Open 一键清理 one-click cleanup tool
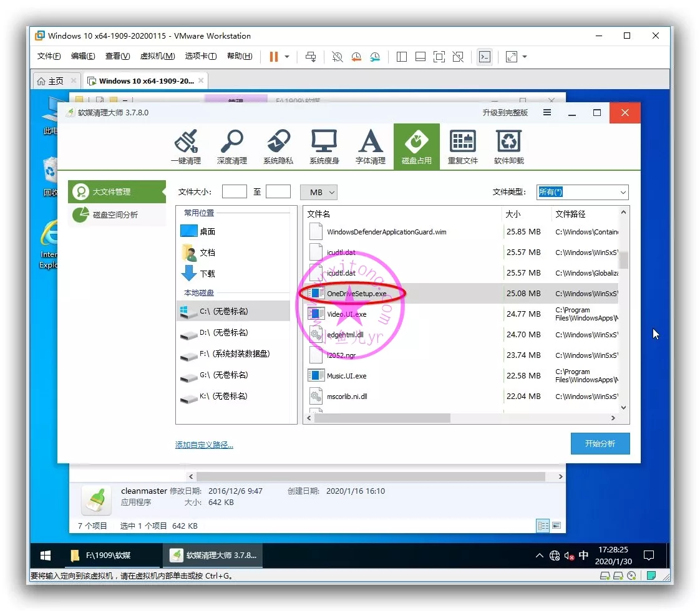Viewport: 700px width, 611px height. tap(185, 147)
